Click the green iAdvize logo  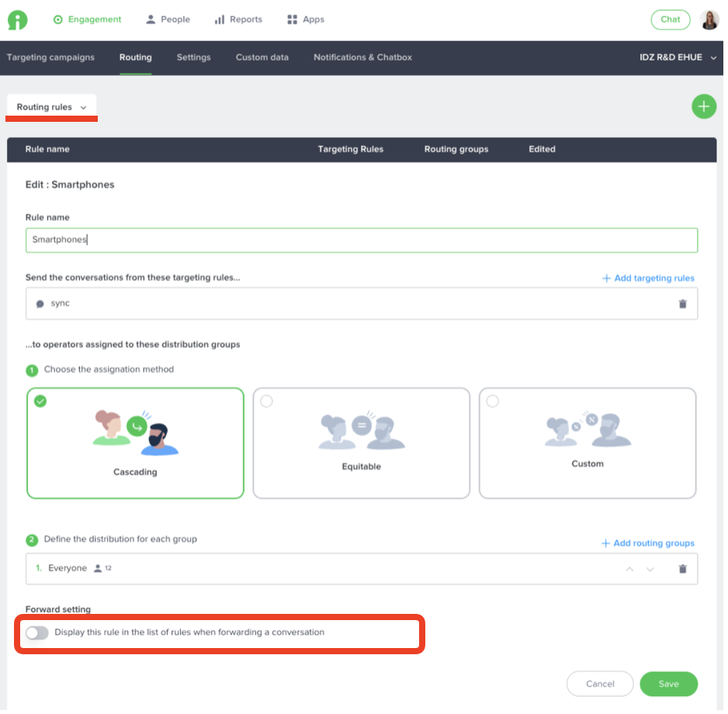[x=18, y=20]
